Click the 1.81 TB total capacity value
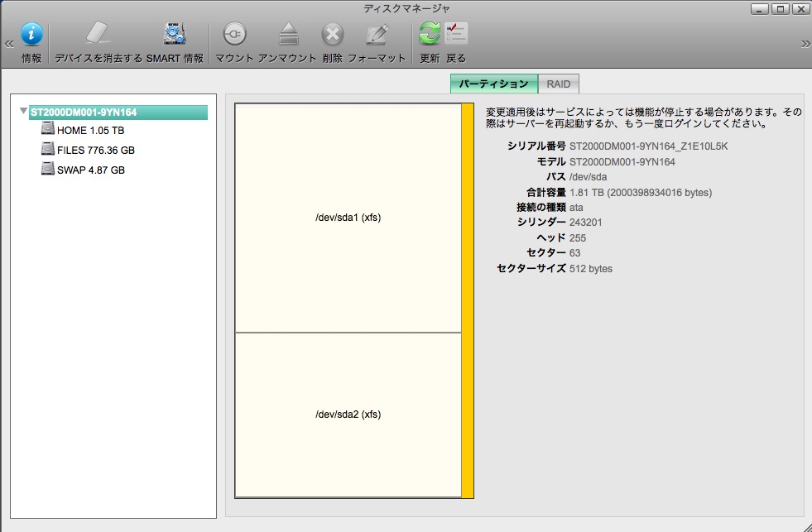 [x=641, y=193]
